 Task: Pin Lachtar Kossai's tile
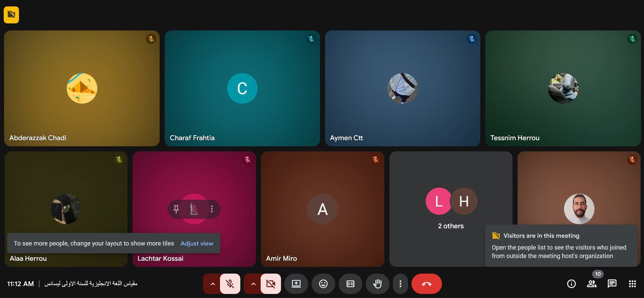coord(176,209)
